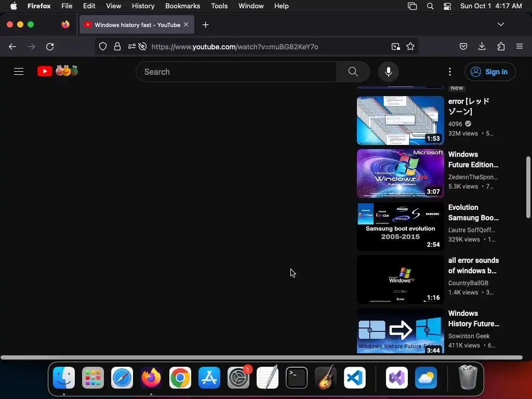Image resolution: width=532 pixels, height=399 pixels.
Task: Click the YouTube search magnifier button
Action: 353,72
